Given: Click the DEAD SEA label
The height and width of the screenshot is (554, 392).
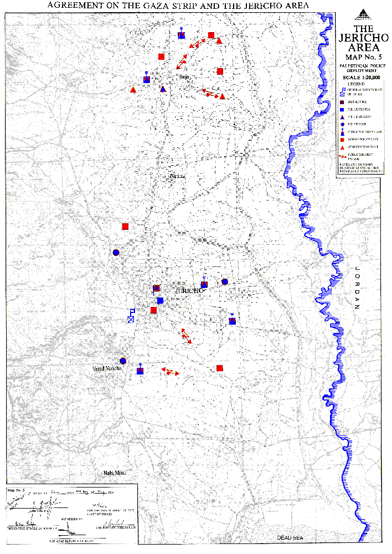Looking at the screenshot, I should (x=290, y=538).
